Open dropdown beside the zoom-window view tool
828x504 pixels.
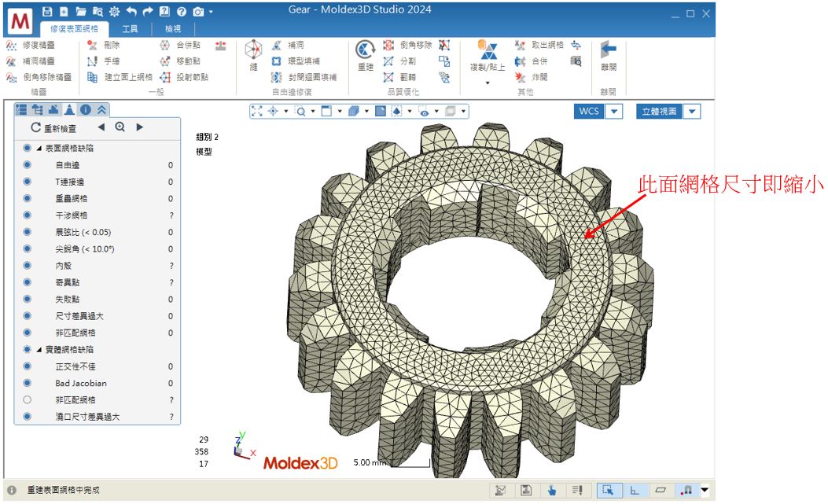[313, 111]
